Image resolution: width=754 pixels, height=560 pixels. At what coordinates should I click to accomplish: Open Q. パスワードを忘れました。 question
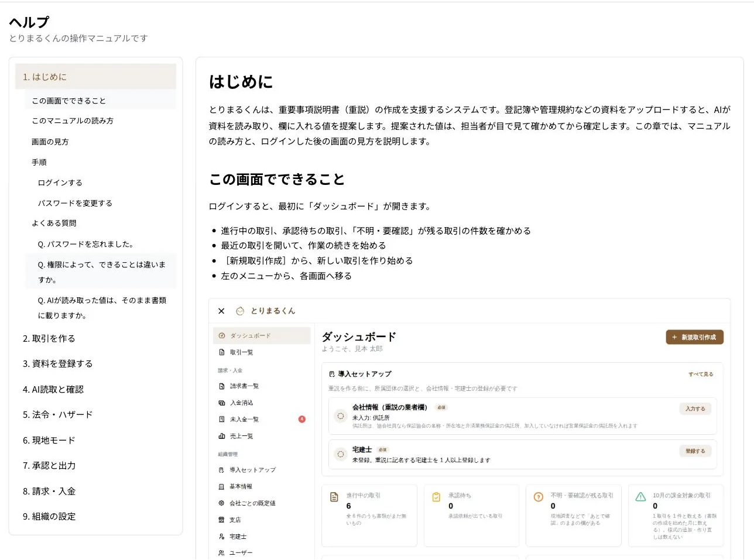(x=100, y=244)
